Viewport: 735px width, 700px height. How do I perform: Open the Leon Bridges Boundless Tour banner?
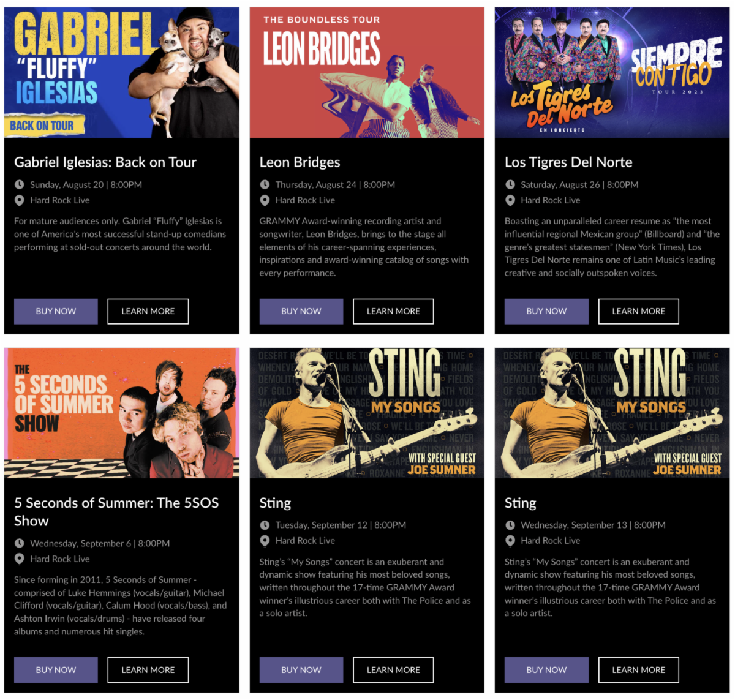(367, 73)
